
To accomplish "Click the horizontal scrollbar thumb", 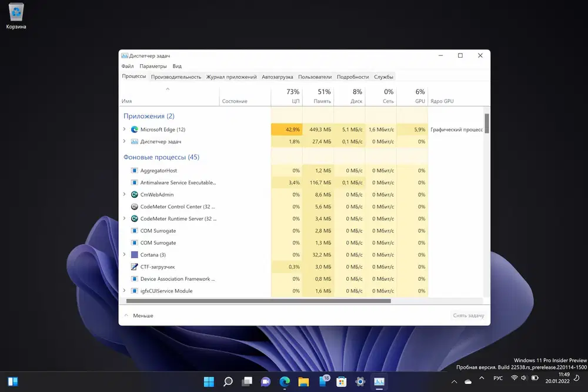I will pyautogui.click(x=258, y=301).
